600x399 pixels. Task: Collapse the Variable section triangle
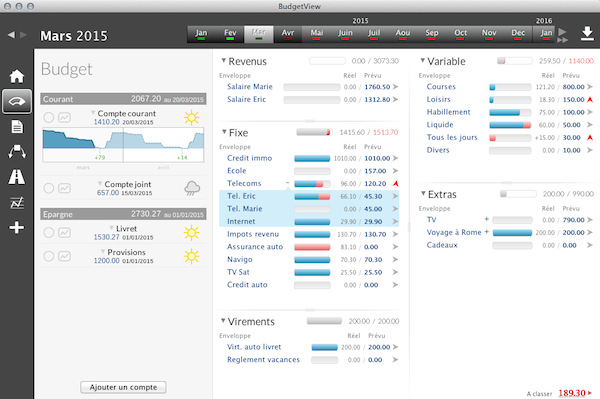coord(422,60)
